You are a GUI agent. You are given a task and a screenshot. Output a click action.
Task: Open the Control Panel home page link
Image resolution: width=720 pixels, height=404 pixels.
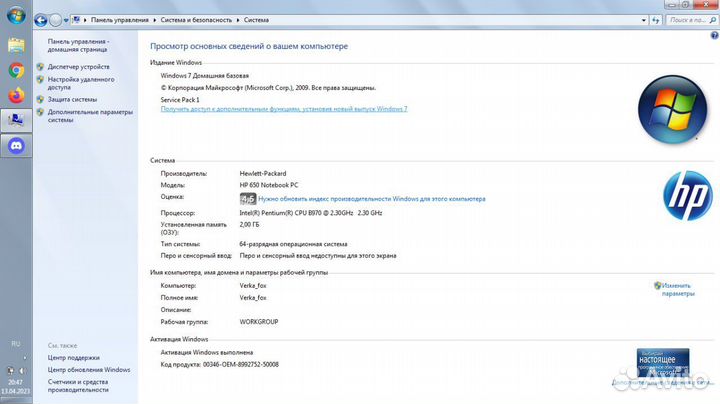[x=78, y=45]
